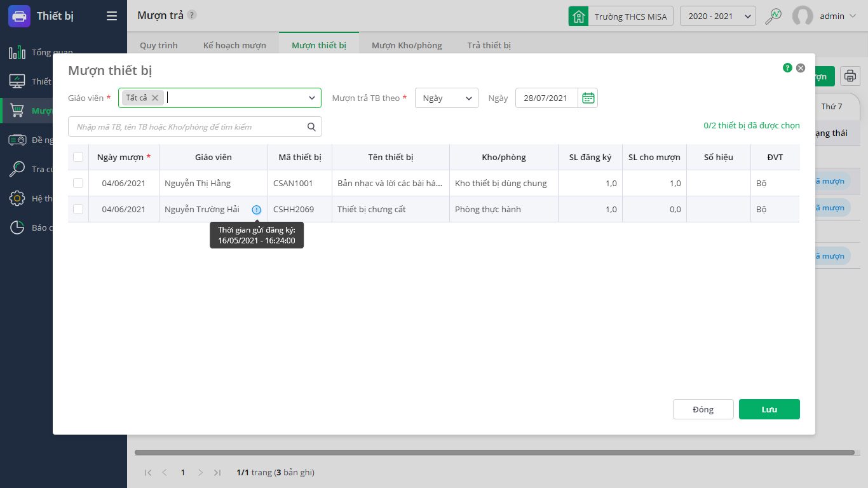The width and height of the screenshot is (868, 488).
Task: Switch to the Mượn Kho/phòng tab
Action: point(407,45)
